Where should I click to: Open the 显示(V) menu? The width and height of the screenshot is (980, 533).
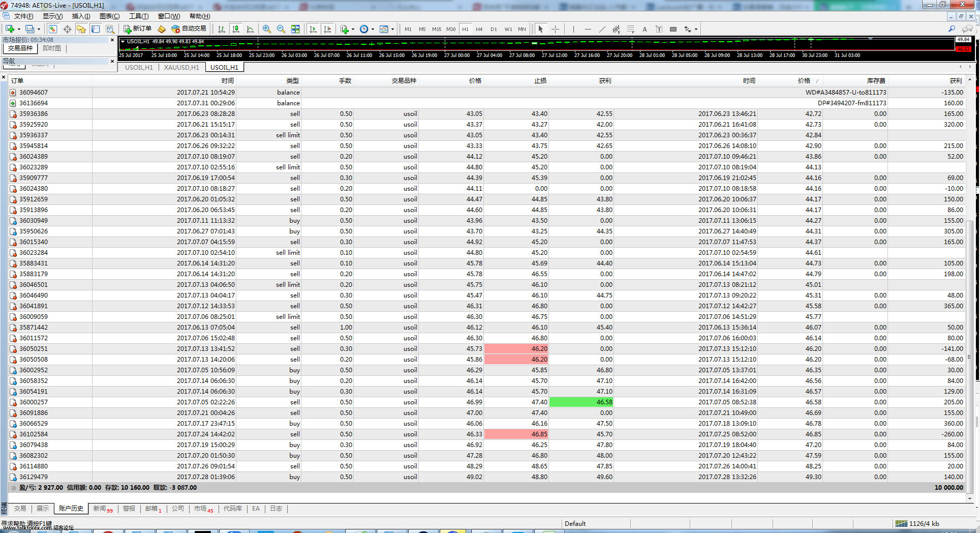click(x=52, y=16)
